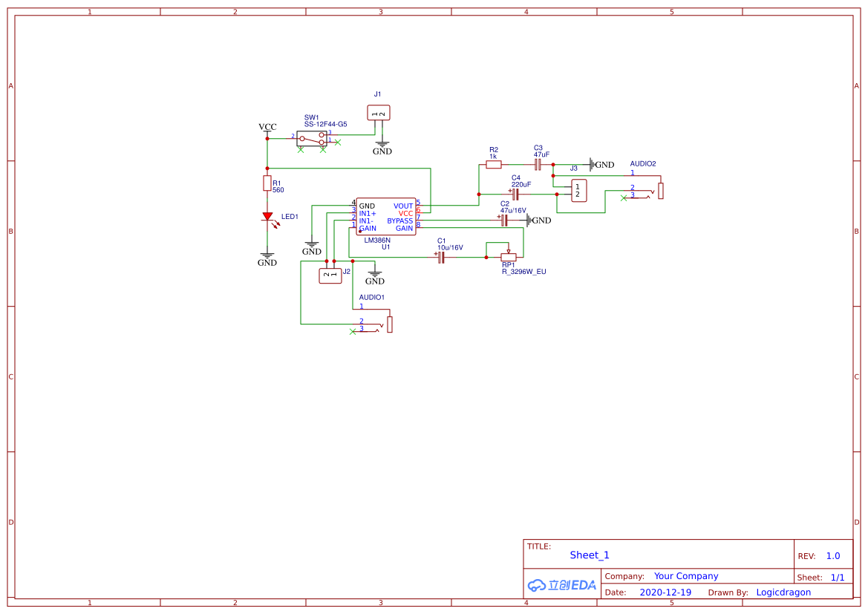Select the 47uF value of C3

[x=541, y=154]
